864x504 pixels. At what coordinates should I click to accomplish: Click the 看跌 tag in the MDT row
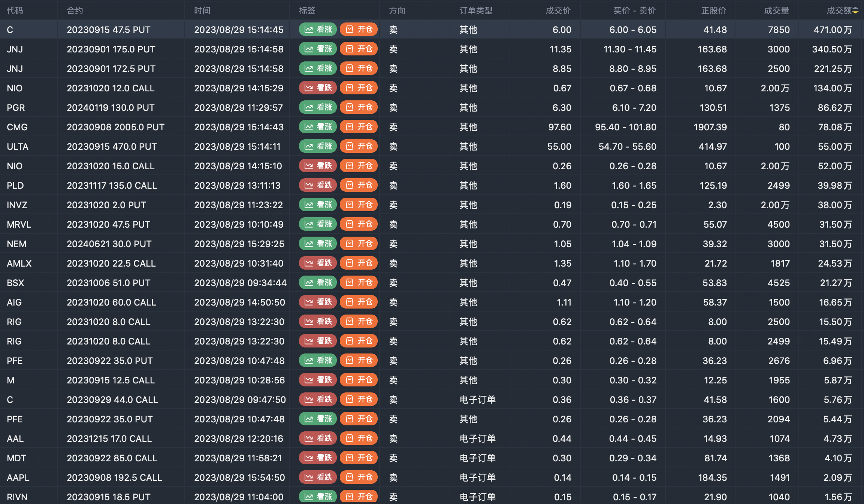click(x=318, y=458)
